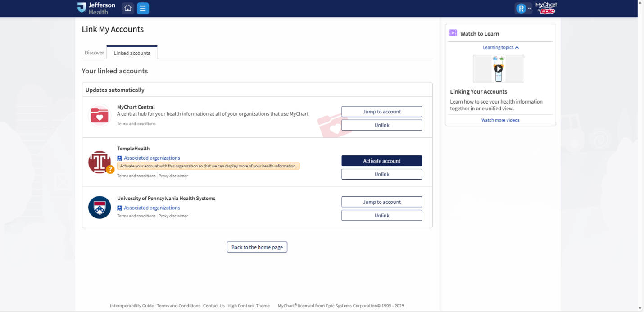This screenshot has width=644, height=312.
Task: Click the 'TempleHealth' account name
Action: click(133, 149)
